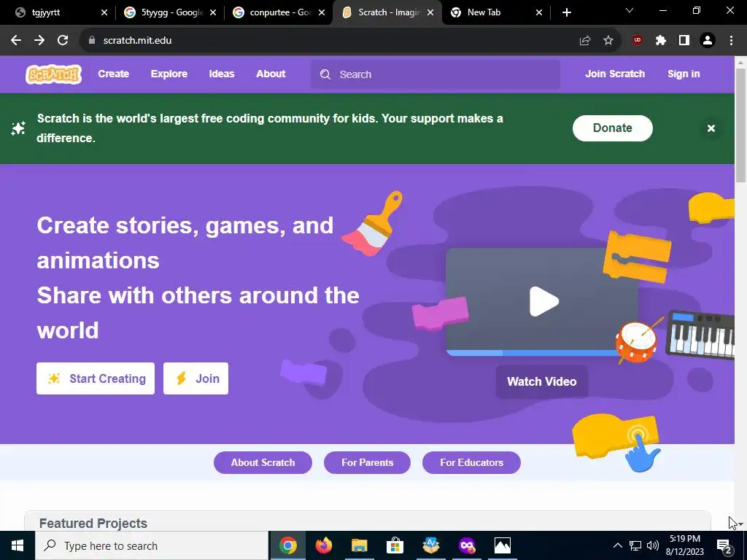
Task: Click the padlock site info icon
Action: point(92,41)
